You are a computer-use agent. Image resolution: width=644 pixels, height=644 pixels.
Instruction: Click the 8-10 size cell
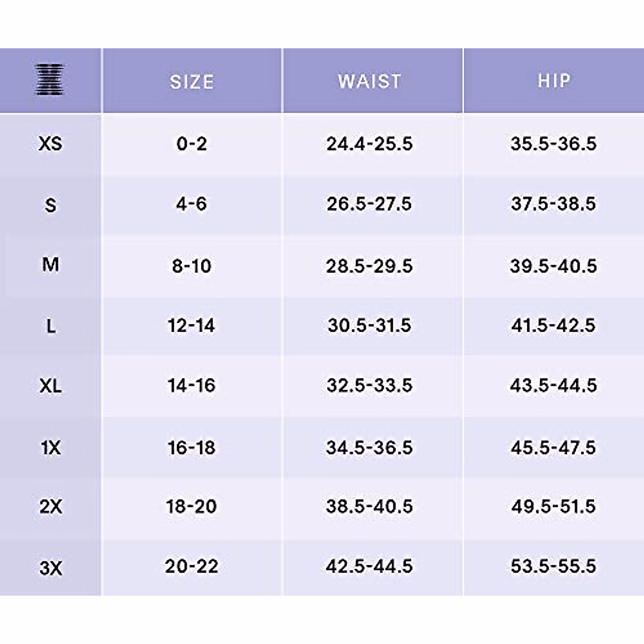(x=192, y=266)
